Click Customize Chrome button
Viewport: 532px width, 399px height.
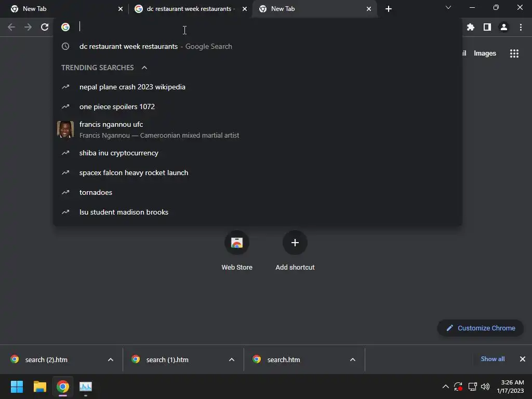(481, 328)
